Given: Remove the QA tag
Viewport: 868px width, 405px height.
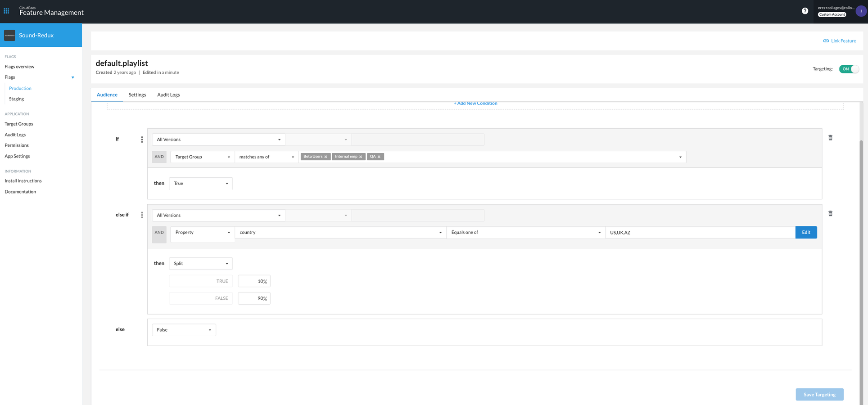Looking at the screenshot, I should (379, 157).
